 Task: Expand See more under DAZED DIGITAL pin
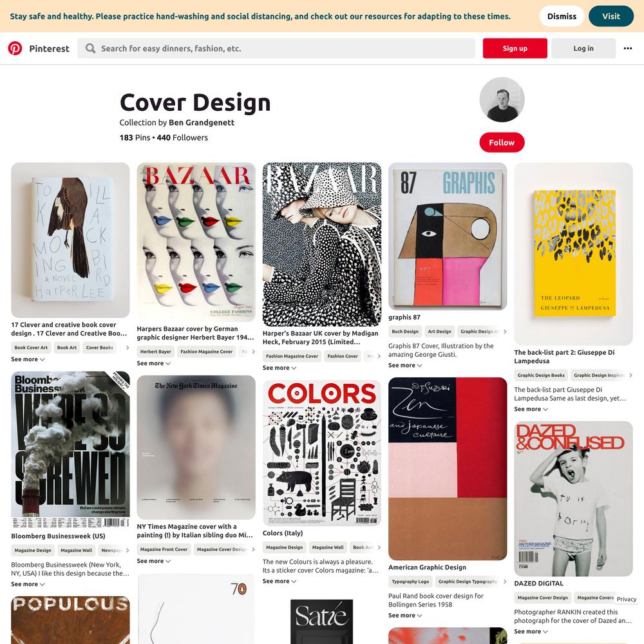coord(531,631)
